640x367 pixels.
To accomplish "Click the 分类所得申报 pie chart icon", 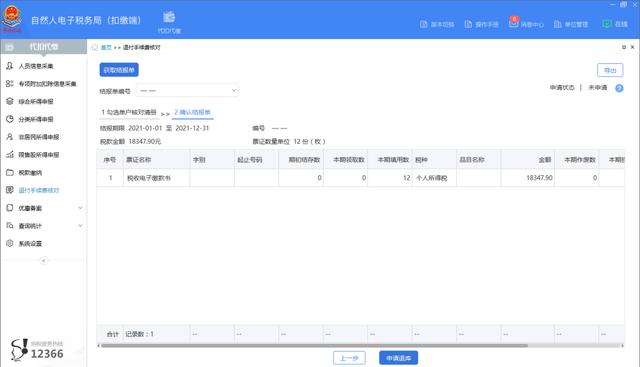I will coord(9,119).
